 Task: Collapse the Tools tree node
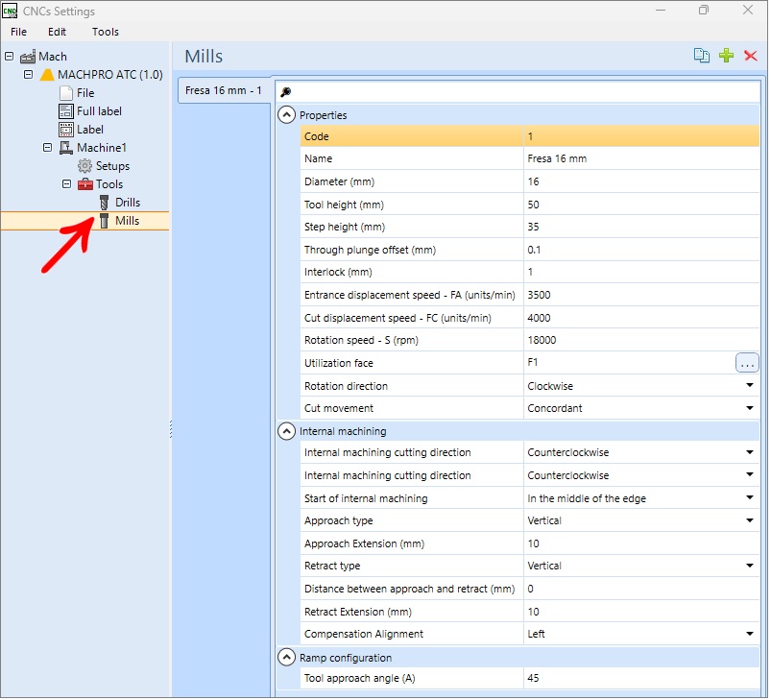66,183
